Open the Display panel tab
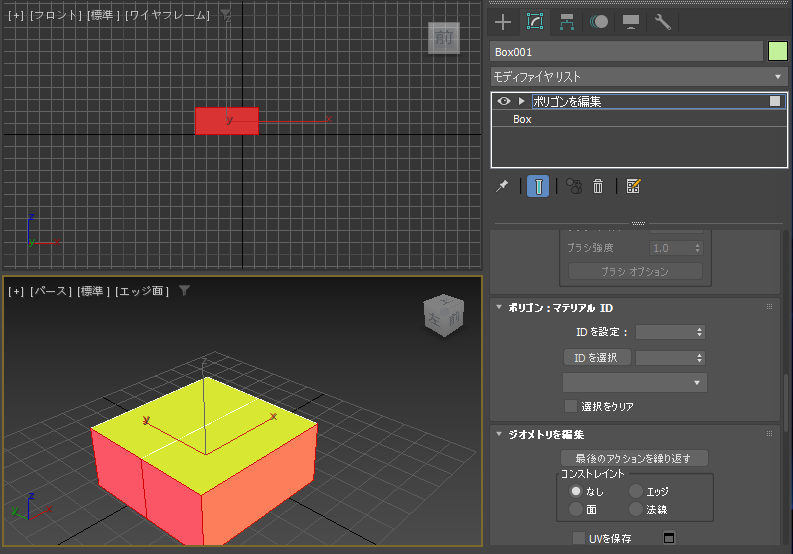793x554 pixels. (631, 22)
